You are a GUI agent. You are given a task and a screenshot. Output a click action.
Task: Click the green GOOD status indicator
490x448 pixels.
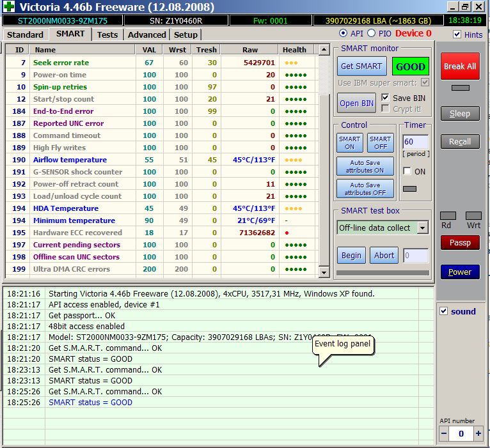[410, 66]
